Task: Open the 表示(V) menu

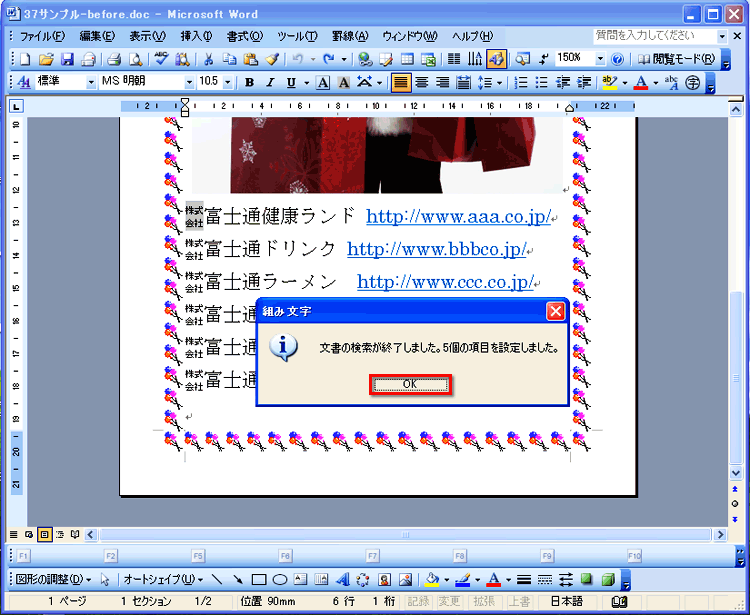Action: pos(147,36)
